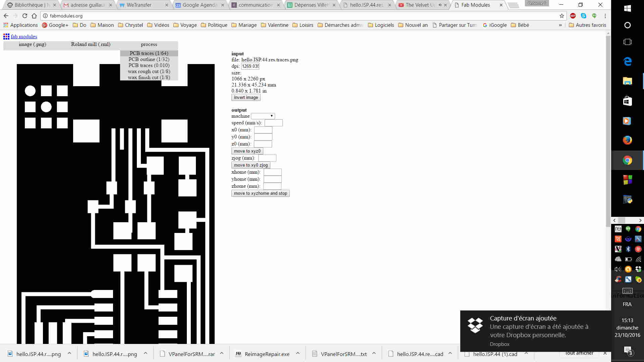This screenshot has width=644, height=362.
Task: Switch to WeTransfer tab
Action: click(x=139, y=5)
